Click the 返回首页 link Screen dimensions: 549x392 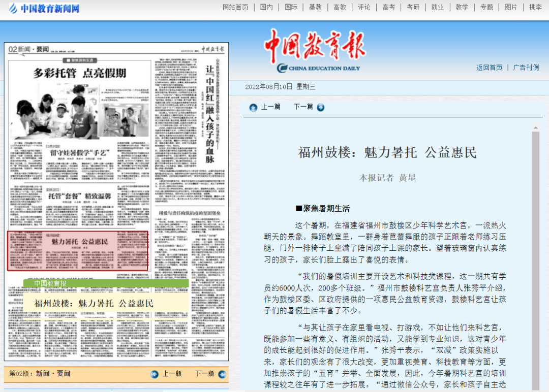489,68
